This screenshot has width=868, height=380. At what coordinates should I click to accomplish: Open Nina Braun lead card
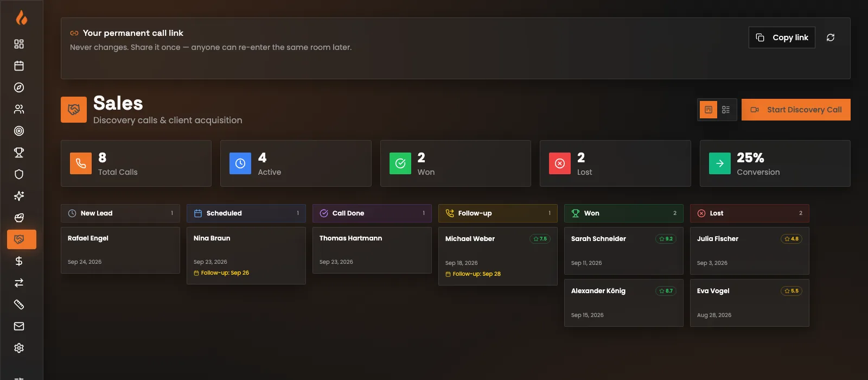[x=246, y=256]
